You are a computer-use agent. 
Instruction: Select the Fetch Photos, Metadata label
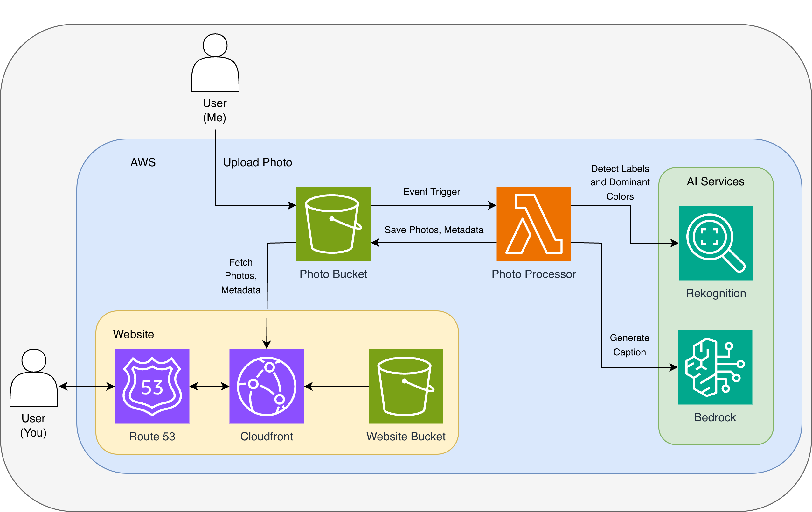(x=241, y=276)
